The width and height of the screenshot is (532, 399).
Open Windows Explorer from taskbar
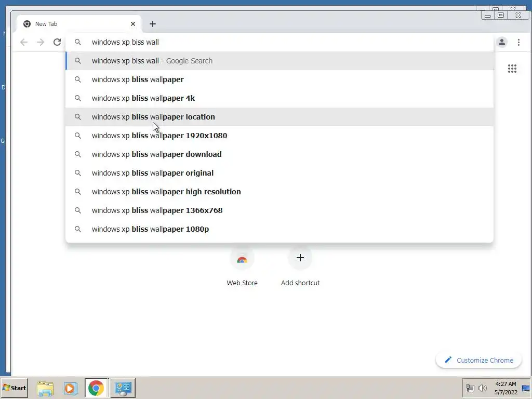coord(45,389)
